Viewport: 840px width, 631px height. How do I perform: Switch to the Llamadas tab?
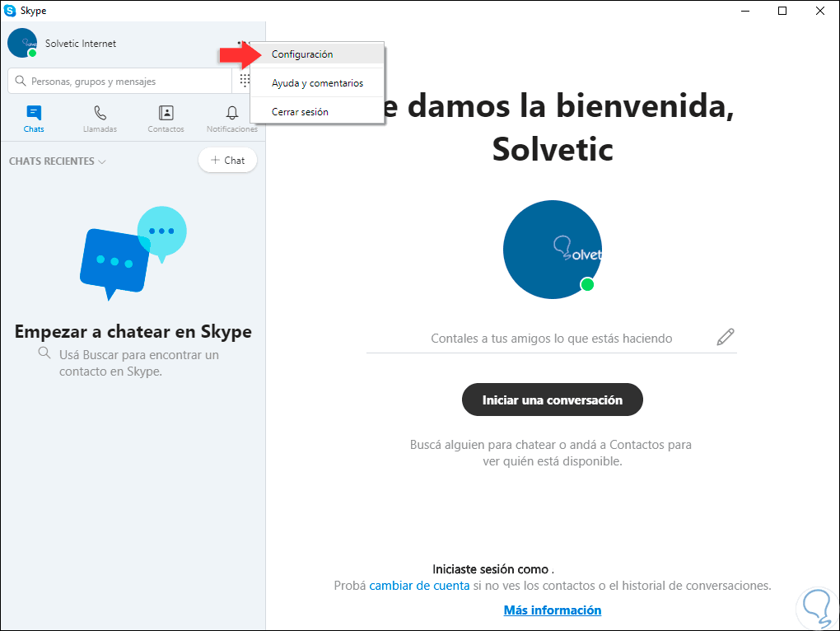pyautogui.click(x=100, y=119)
